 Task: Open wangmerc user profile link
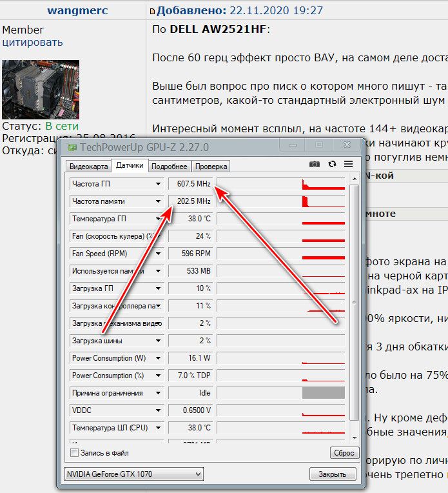coord(77,10)
